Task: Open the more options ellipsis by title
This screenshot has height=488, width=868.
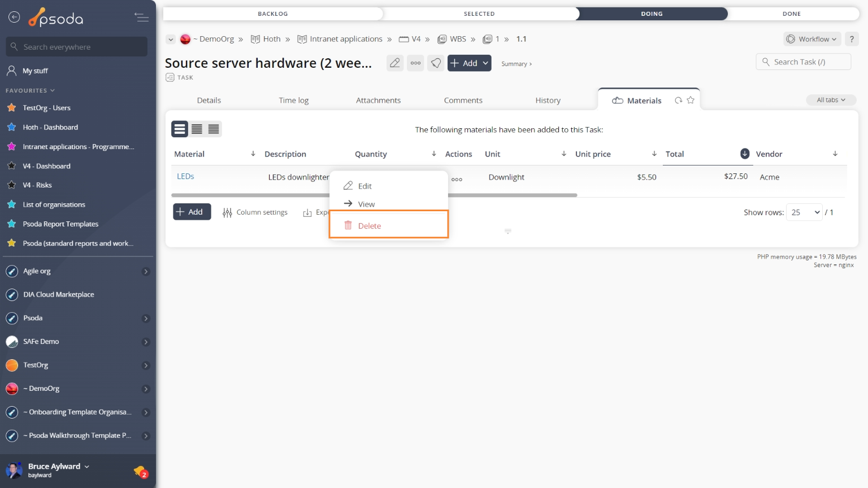Action: coord(415,63)
